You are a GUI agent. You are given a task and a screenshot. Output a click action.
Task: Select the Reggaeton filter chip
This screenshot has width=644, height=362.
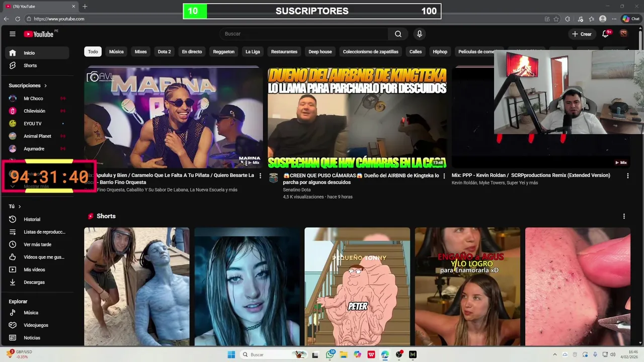(x=224, y=52)
